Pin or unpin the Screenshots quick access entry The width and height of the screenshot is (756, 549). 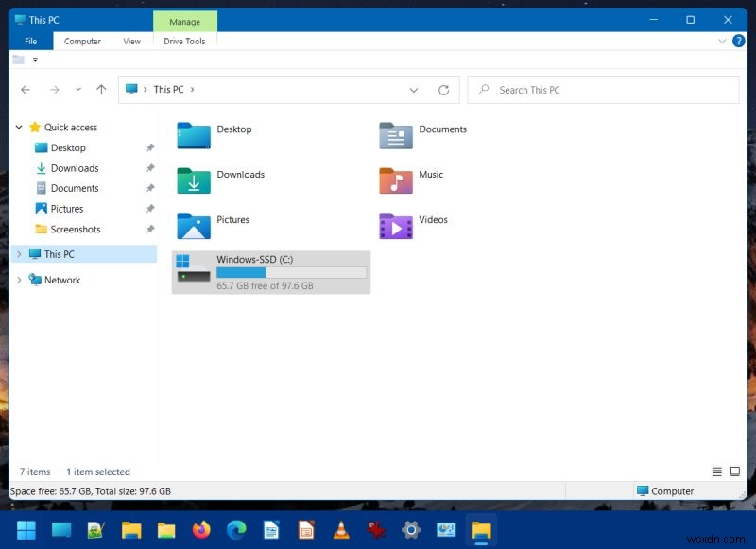pyautogui.click(x=150, y=229)
